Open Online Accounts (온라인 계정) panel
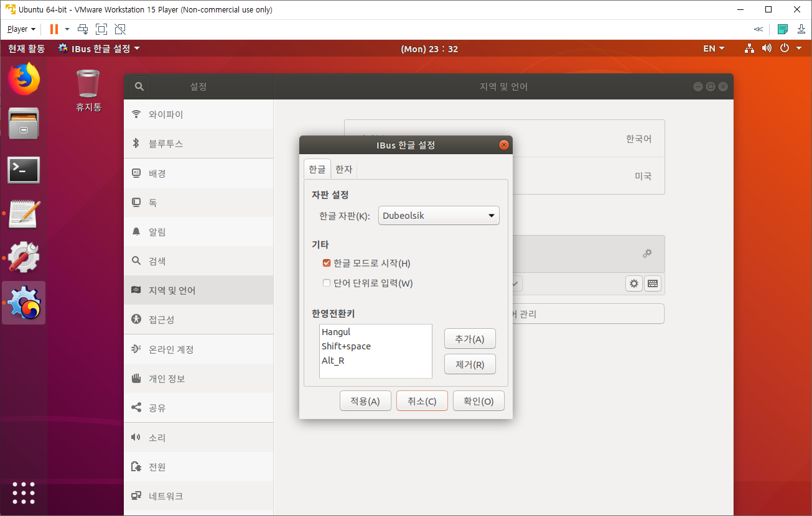 point(198,349)
